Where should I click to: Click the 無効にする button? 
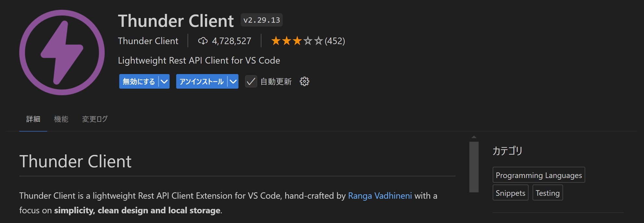[139, 81]
